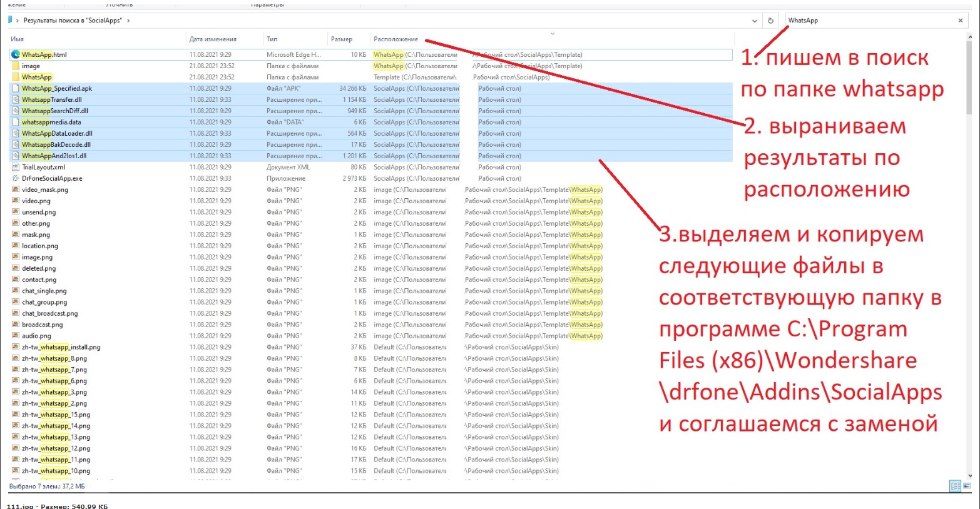The width and height of the screenshot is (980, 509).
Task: Select video_mask.png image icon
Action: click(16, 189)
